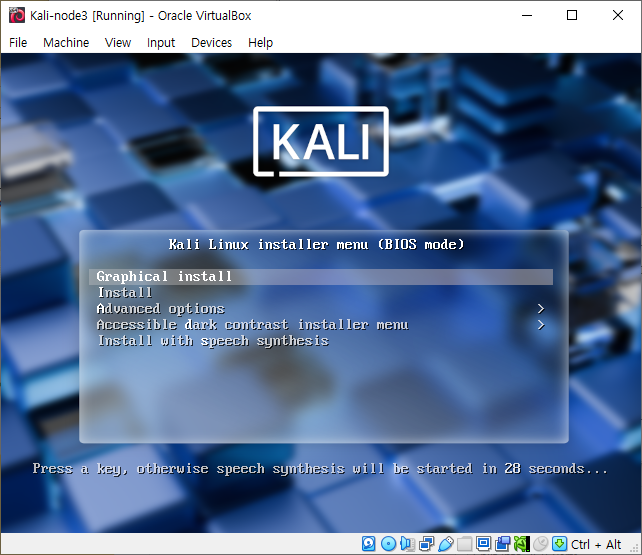Click the display status icon

click(x=484, y=544)
